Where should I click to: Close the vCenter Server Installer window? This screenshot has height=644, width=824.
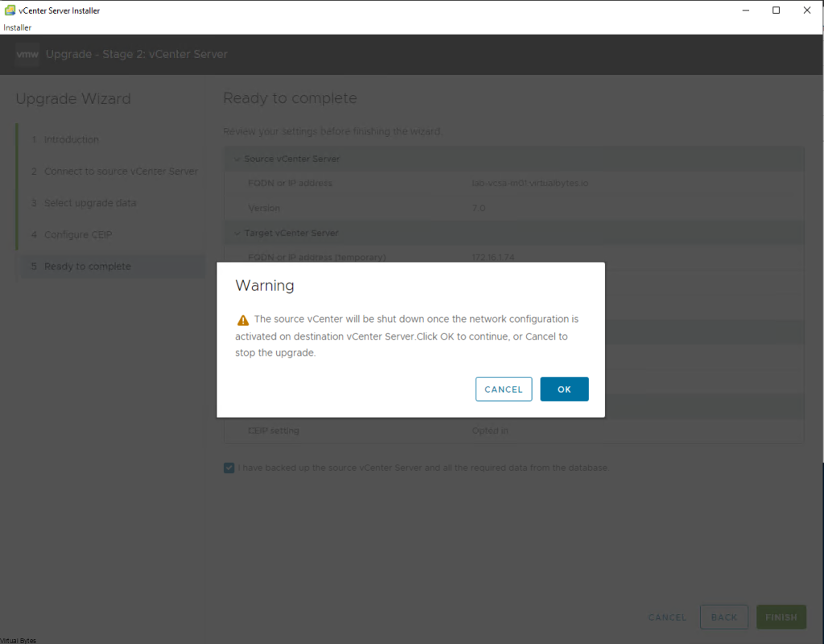tap(807, 10)
